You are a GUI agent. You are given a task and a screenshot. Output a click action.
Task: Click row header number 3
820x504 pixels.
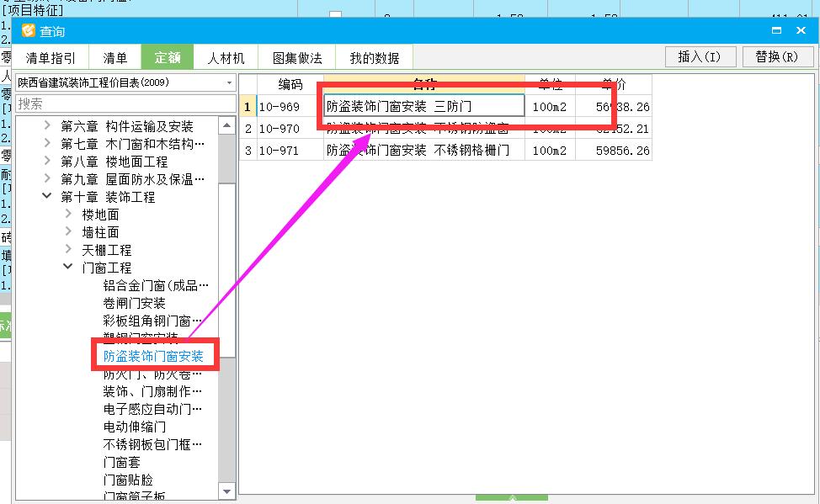coord(248,151)
